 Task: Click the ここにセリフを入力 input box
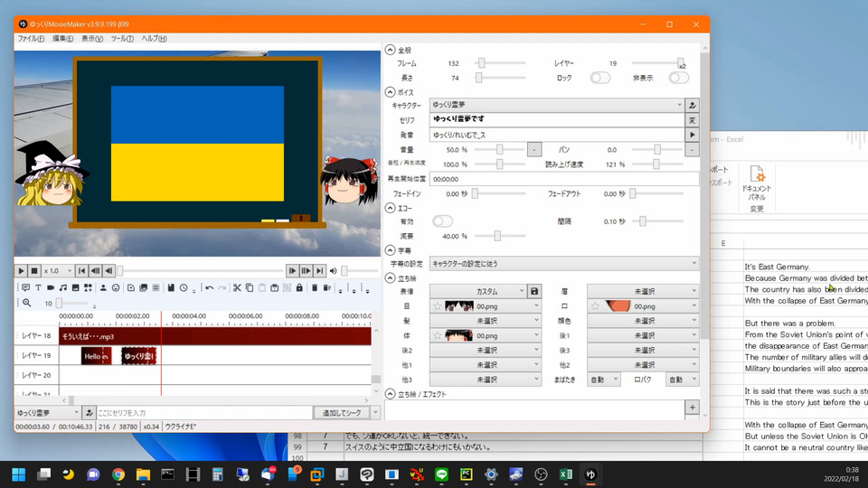(204, 413)
